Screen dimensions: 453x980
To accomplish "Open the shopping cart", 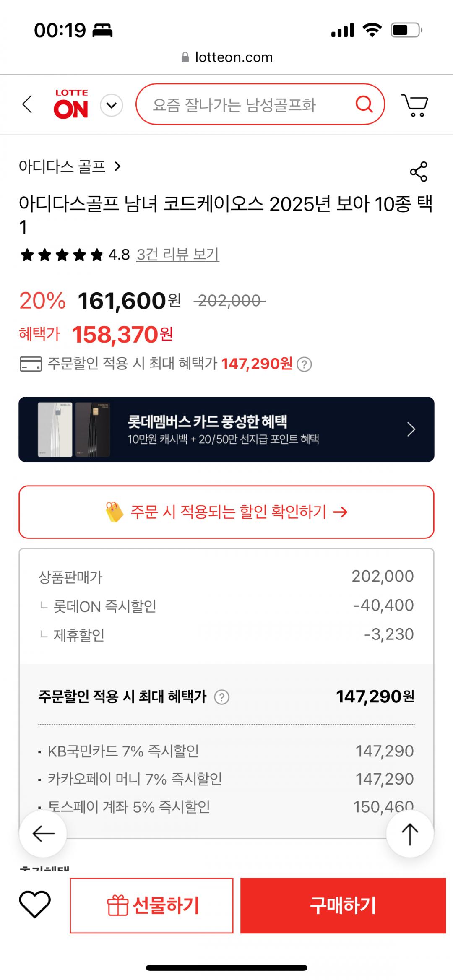I will (415, 105).
